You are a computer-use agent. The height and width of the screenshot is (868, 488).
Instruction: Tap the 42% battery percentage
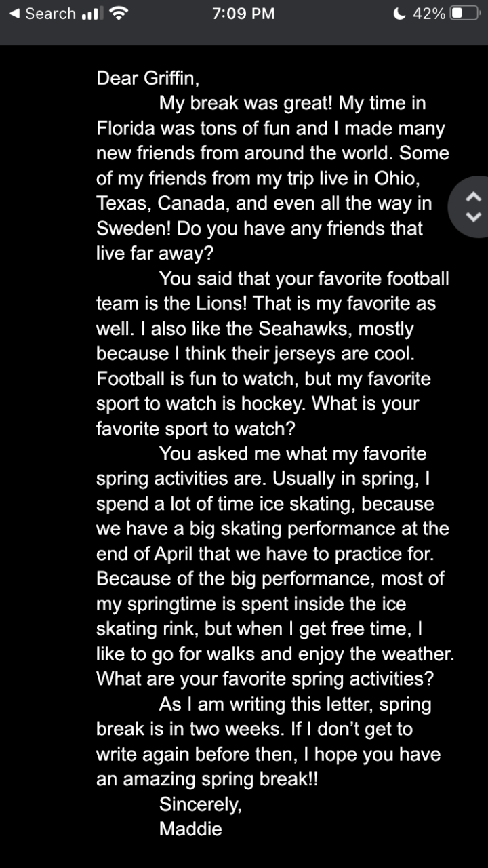pyautogui.click(x=429, y=14)
